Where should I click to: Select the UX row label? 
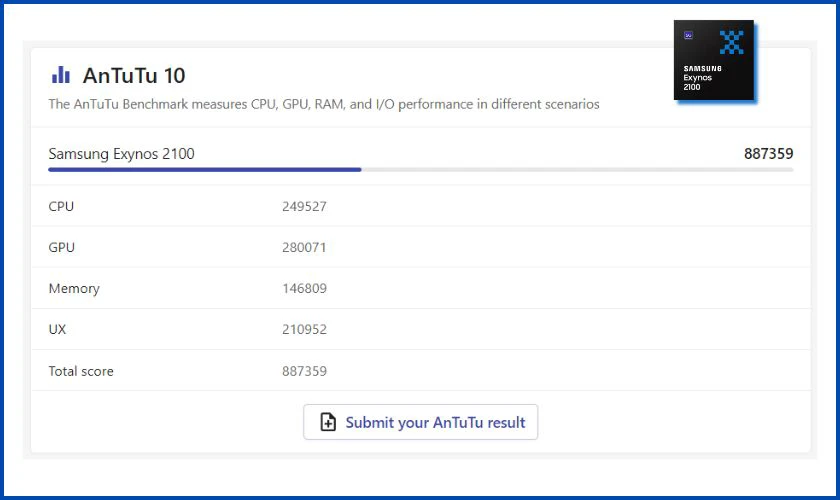(57, 330)
